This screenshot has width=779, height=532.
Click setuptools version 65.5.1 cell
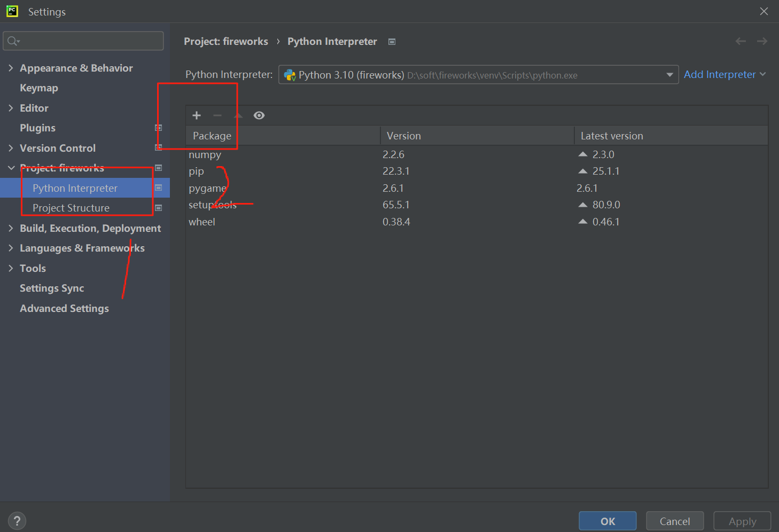pyautogui.click(x=396, y=205)
